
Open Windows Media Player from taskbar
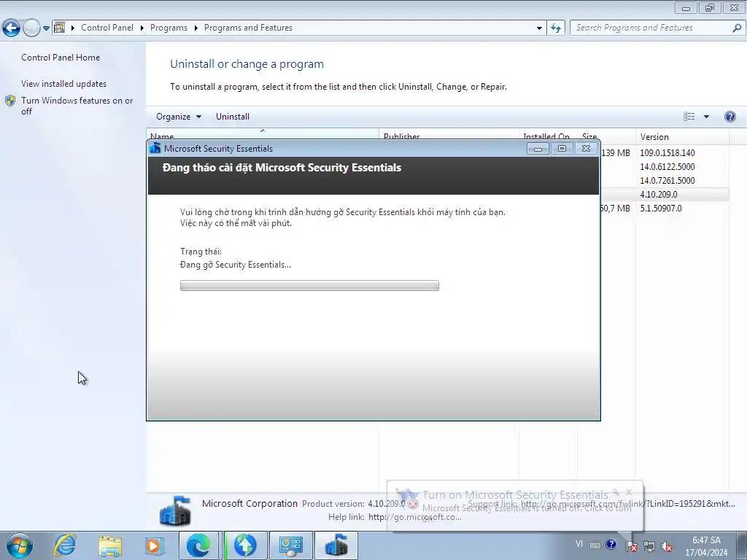coord(155,545)
